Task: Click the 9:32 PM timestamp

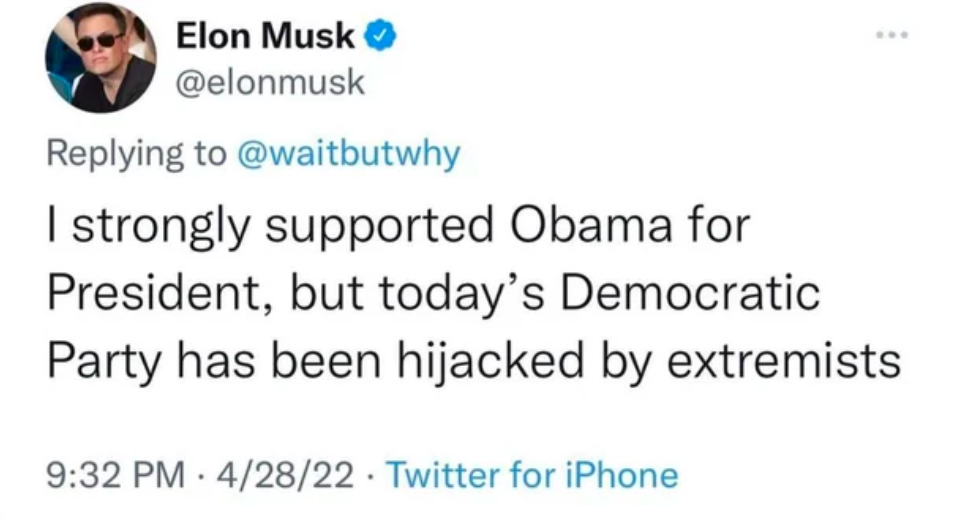Action: pos(115,475)
